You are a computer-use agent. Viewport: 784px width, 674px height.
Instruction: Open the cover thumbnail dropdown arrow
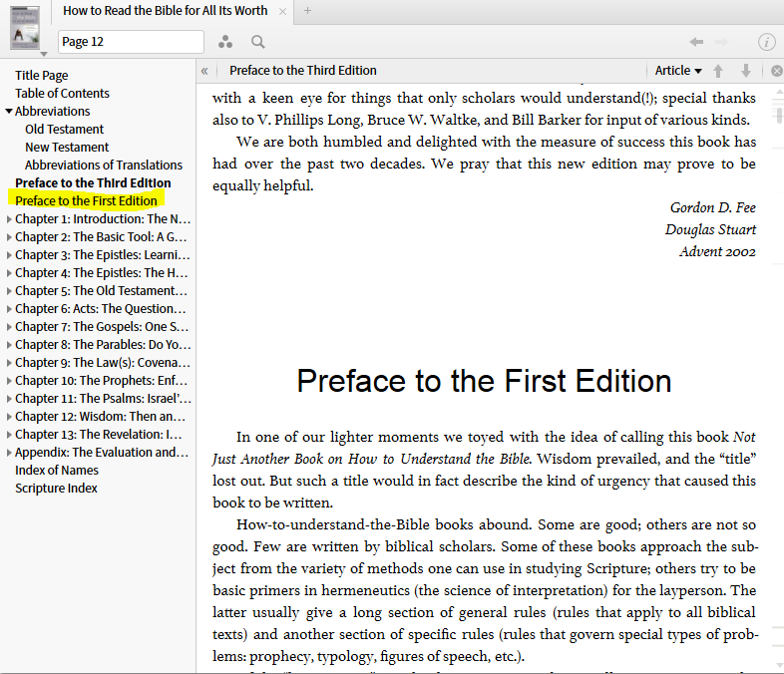tap(44, 54)
